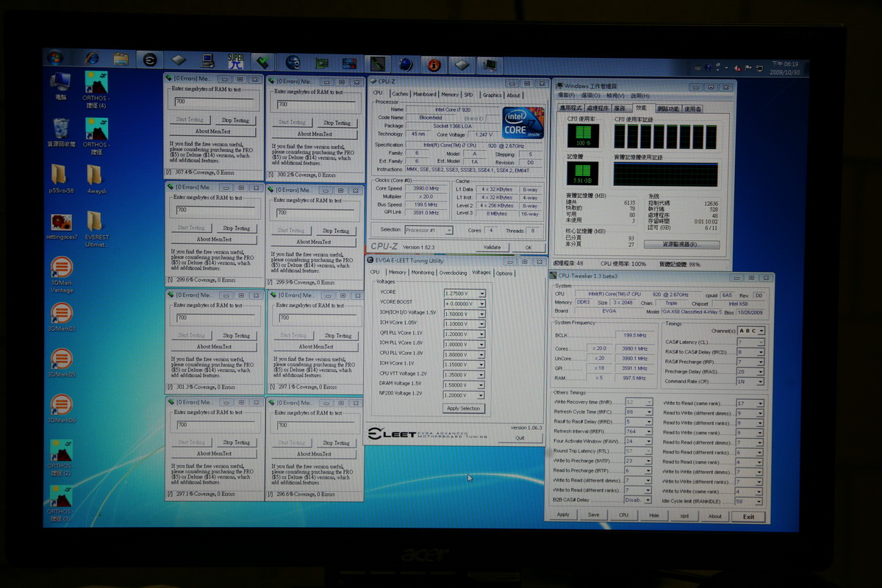Open RAS# to CAS# Delay (tRCD) dropdown

coord(761,352)
